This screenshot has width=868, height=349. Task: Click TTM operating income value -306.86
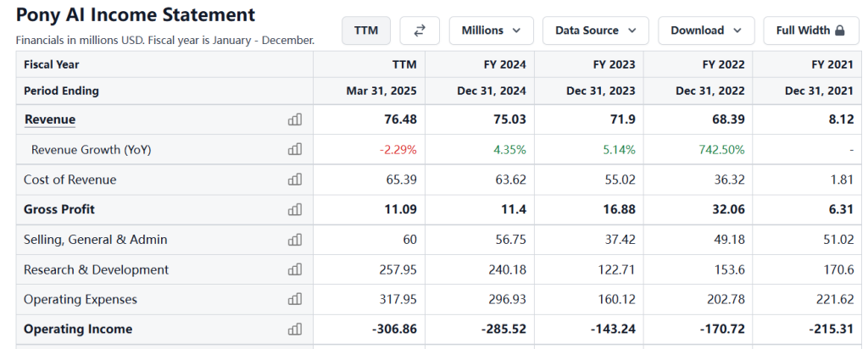tap(395, 329)
